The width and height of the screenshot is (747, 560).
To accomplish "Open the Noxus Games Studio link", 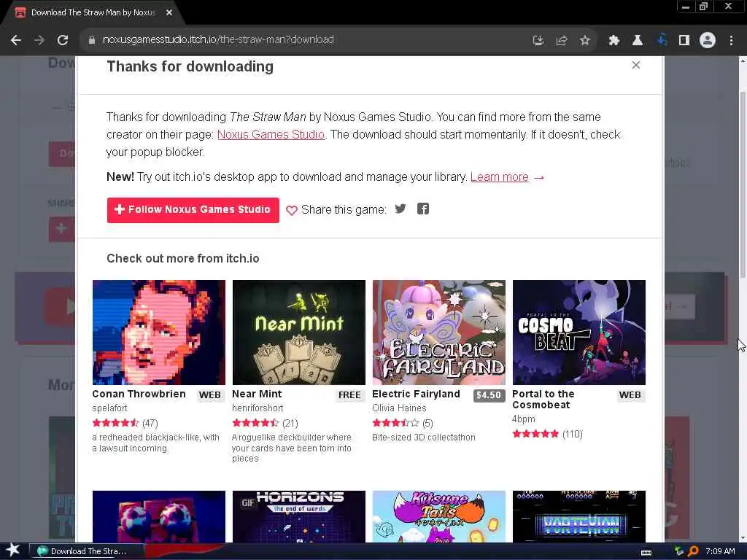I will coord(271,135).
